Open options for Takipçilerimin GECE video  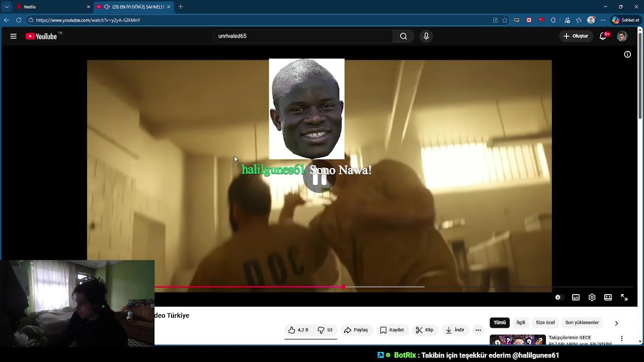[622, 339]
